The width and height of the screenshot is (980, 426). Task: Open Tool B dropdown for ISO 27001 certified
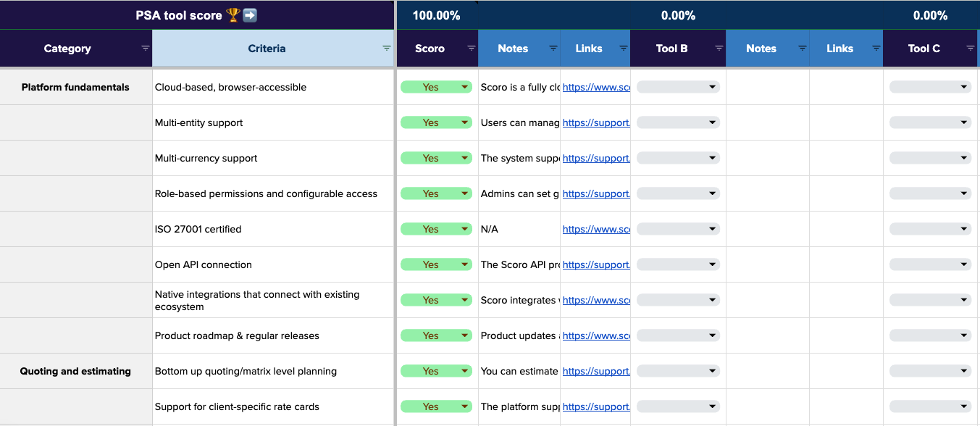point(678,229)
